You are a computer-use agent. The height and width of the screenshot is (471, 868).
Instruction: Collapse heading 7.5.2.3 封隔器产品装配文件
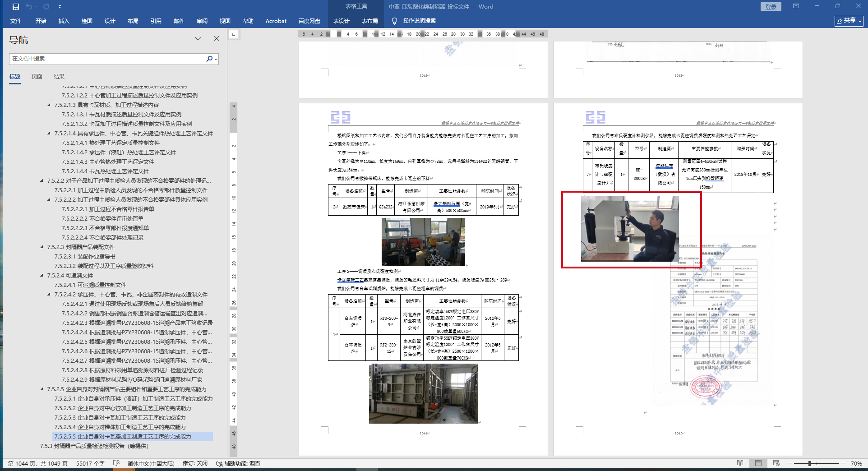42,247
